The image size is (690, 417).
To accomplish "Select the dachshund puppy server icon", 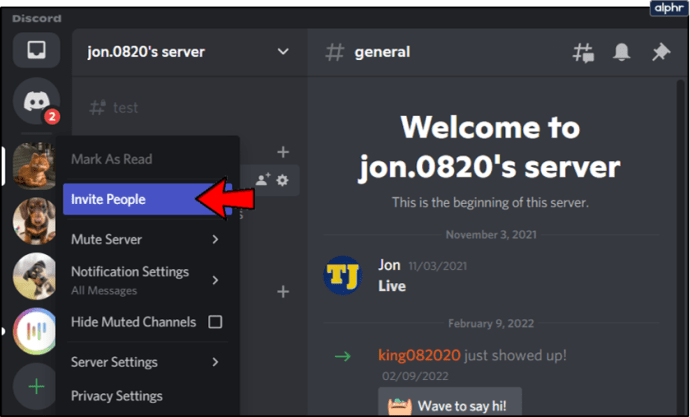I will 34,221.
